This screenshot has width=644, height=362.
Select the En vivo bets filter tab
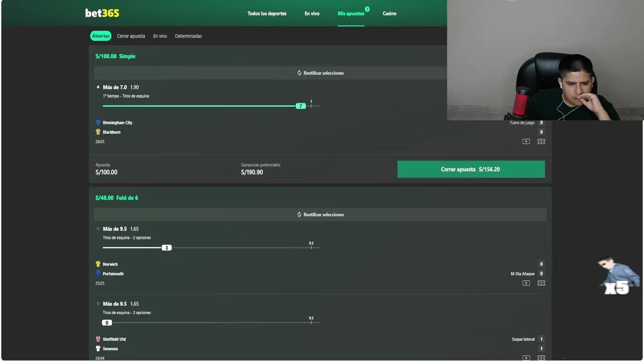coord(160,36)
